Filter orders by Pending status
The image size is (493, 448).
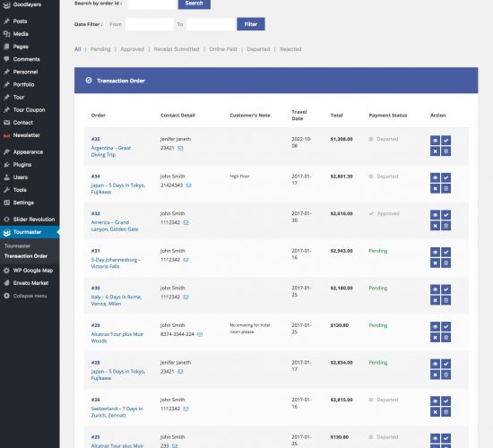click(100, 49)
